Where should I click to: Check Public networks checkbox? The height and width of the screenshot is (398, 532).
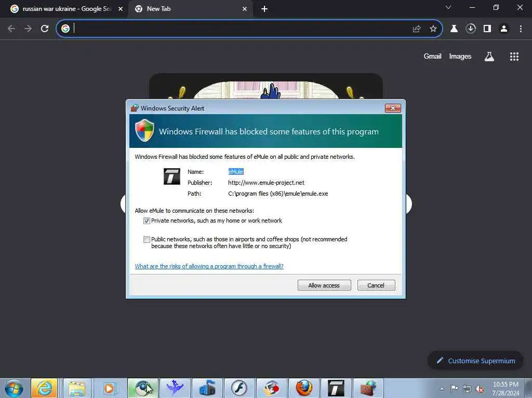(x=147, y=239)
